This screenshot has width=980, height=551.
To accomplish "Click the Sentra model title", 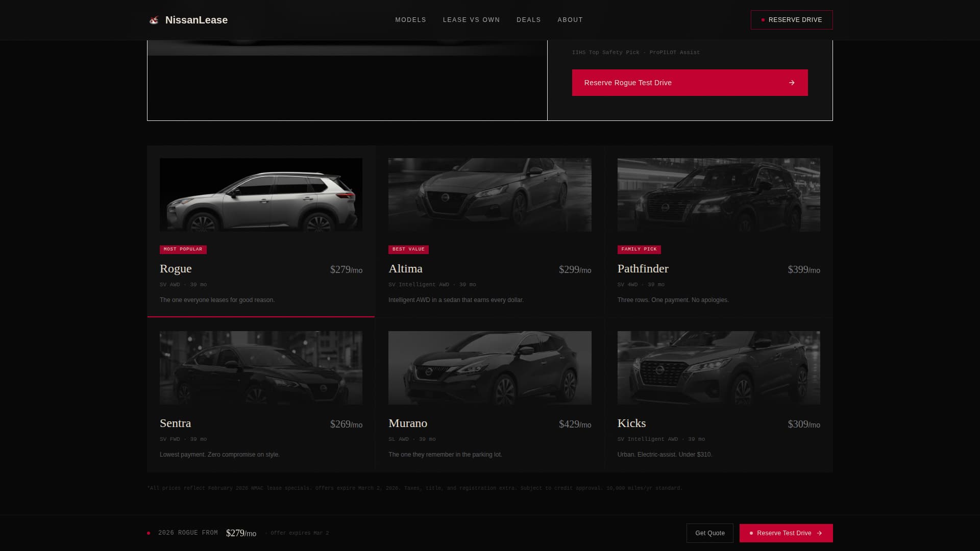I will (x=175, y=423).
